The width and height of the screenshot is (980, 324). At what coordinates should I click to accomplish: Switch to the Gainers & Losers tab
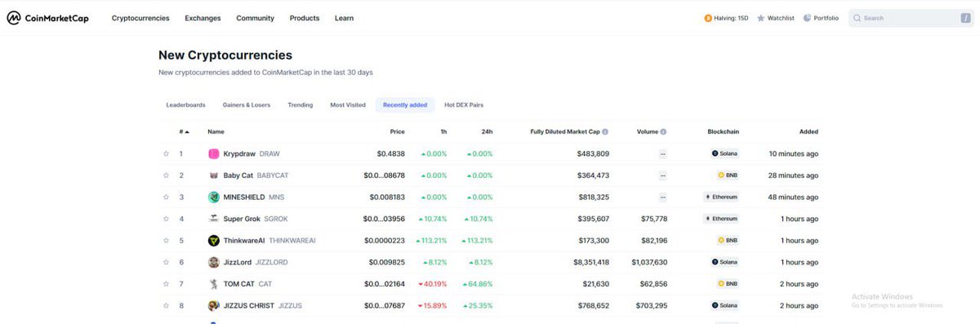(247, 104)
